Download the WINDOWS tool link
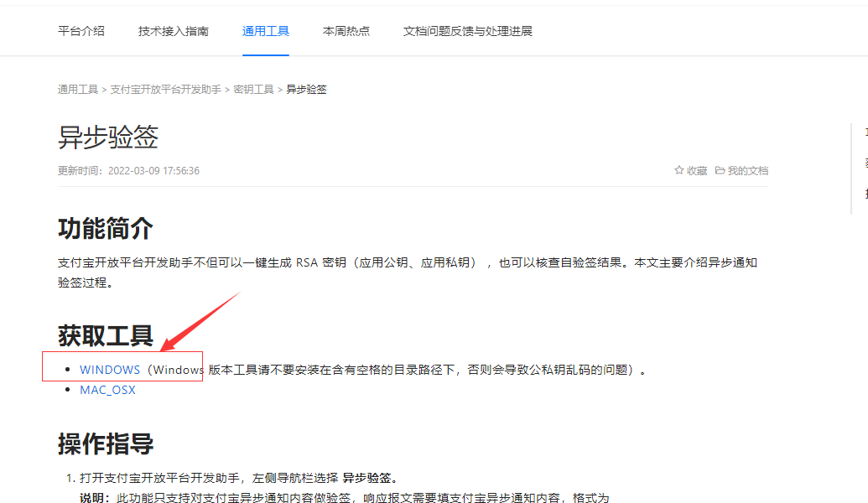 tap(110, 370)
